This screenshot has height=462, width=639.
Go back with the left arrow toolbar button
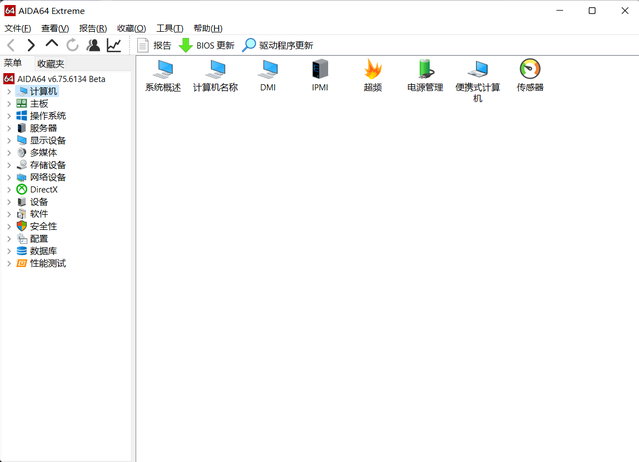tap(11, 45)
